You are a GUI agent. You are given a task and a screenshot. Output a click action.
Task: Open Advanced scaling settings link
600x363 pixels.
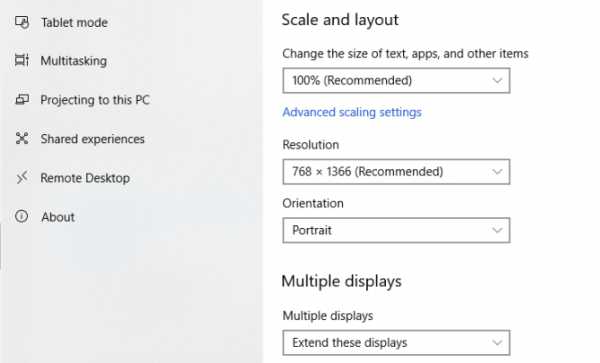coord(352,112)
